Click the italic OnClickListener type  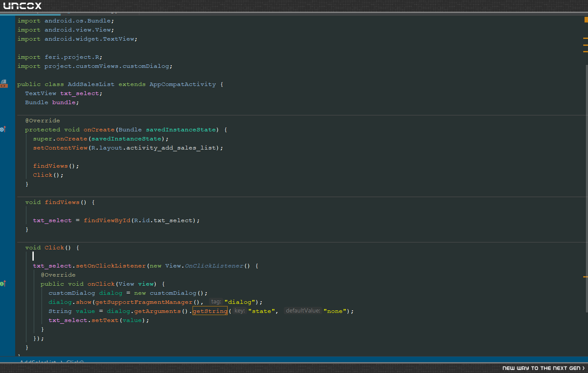click(x=214, y=266)
